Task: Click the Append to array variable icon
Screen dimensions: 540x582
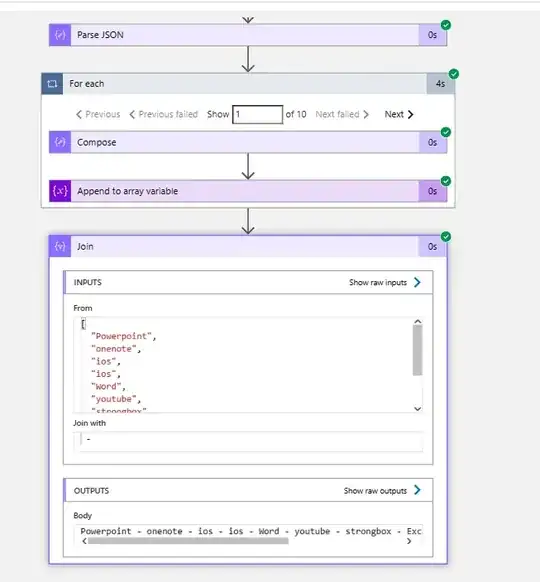Action: [60, 191]
